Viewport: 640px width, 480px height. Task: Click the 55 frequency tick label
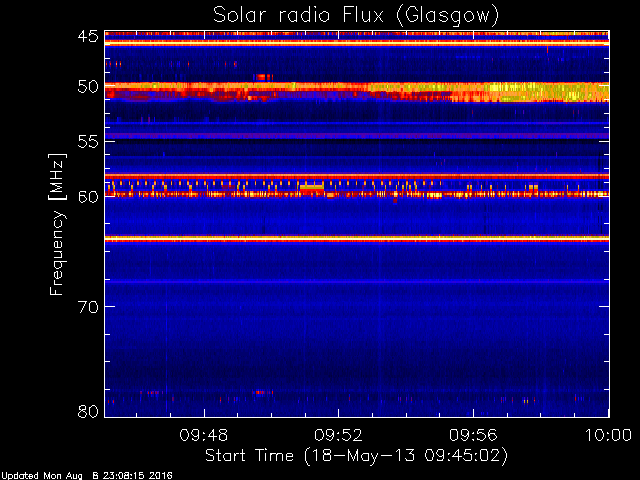coord(88,142)
